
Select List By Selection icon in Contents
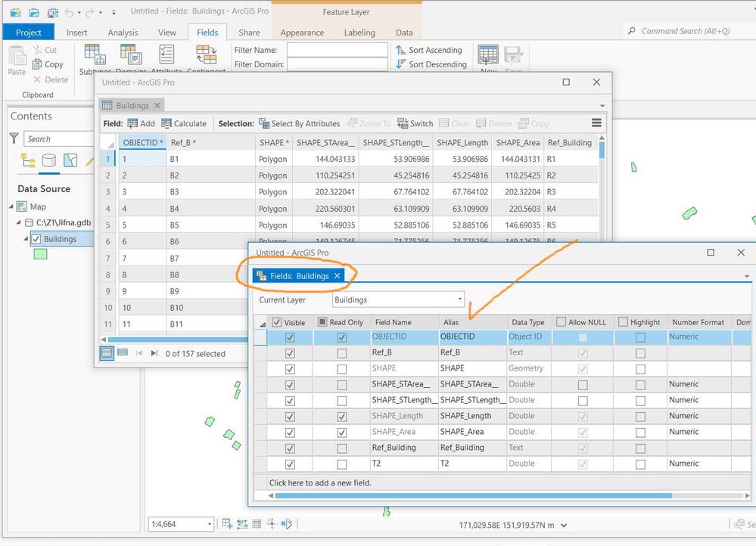[x=70, y=160]
